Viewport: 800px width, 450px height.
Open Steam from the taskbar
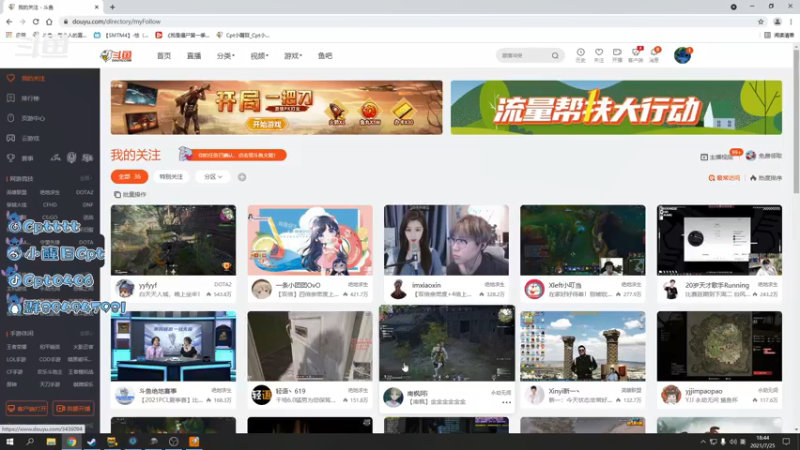point(92,441)
